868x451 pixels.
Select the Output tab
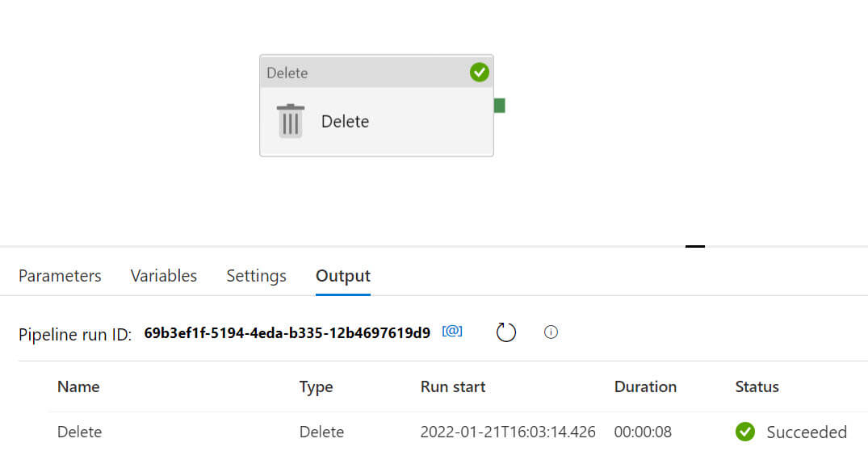click(343, 276)
